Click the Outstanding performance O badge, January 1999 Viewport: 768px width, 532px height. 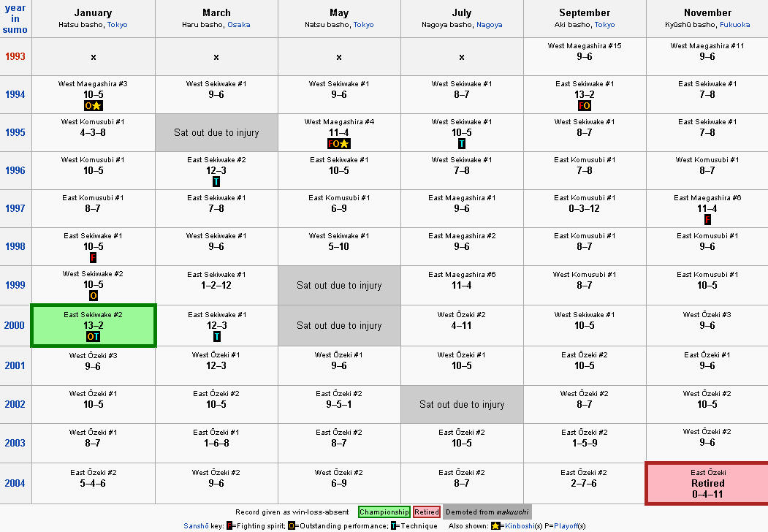click(x=93, y=295)
